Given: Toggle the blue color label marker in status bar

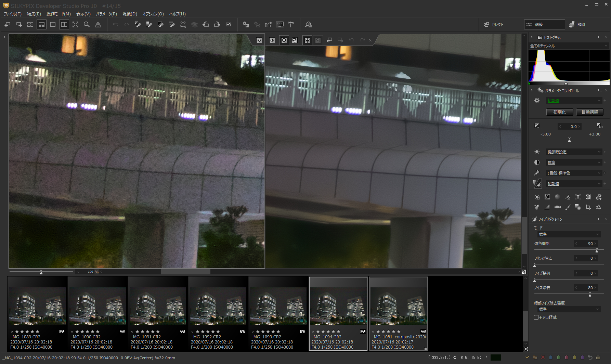Looking at the screenshot, I should [550, 357].
